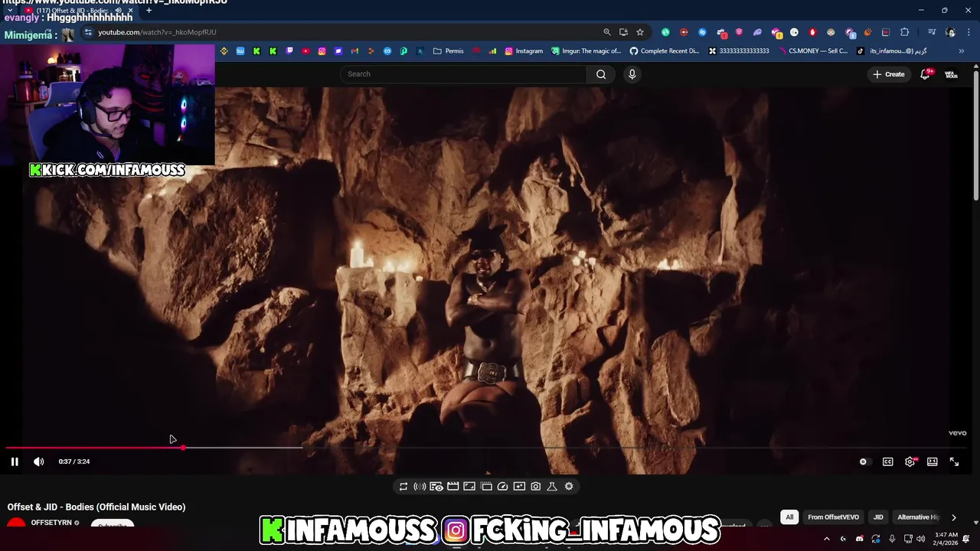Viewport: 980px width, 551px height.
Task: Select the JID filter chip
Action: pyautogui.click(x=878, y=517)
